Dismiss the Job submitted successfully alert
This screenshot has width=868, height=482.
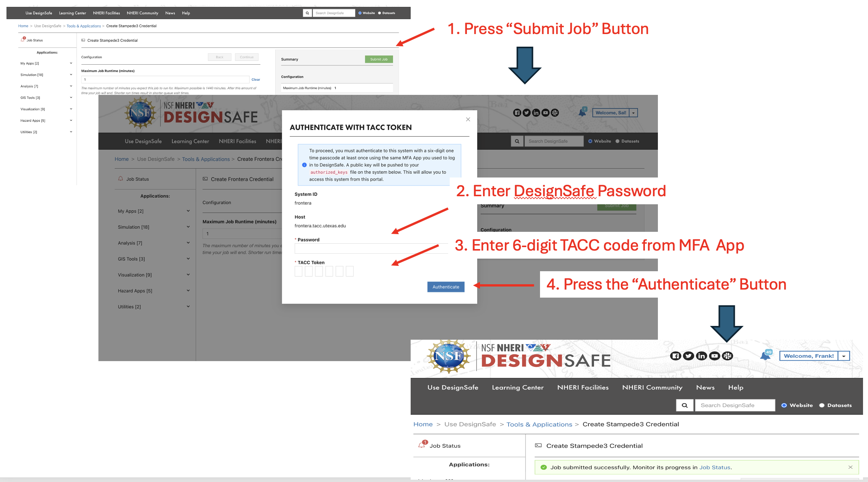coord(850,467)
